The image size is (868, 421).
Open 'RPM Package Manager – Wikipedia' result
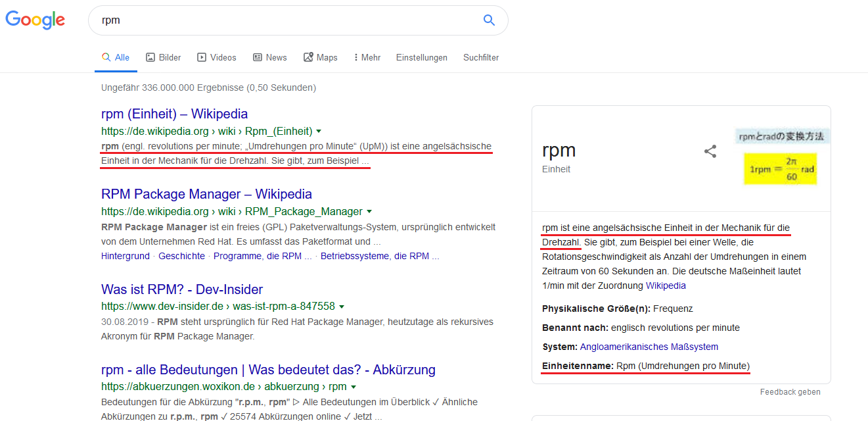(x=206, y=194)
